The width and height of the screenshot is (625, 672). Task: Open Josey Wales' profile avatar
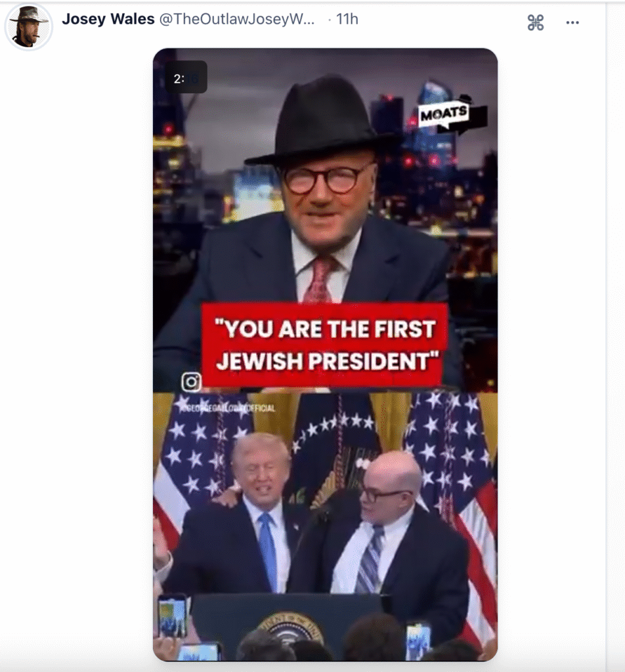pos(28,26)
